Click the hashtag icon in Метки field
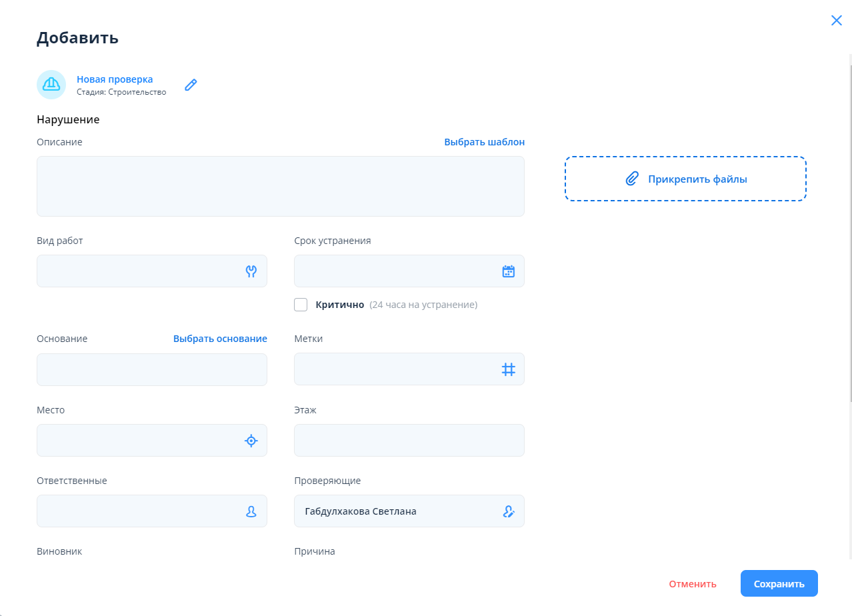 point(508,369)
